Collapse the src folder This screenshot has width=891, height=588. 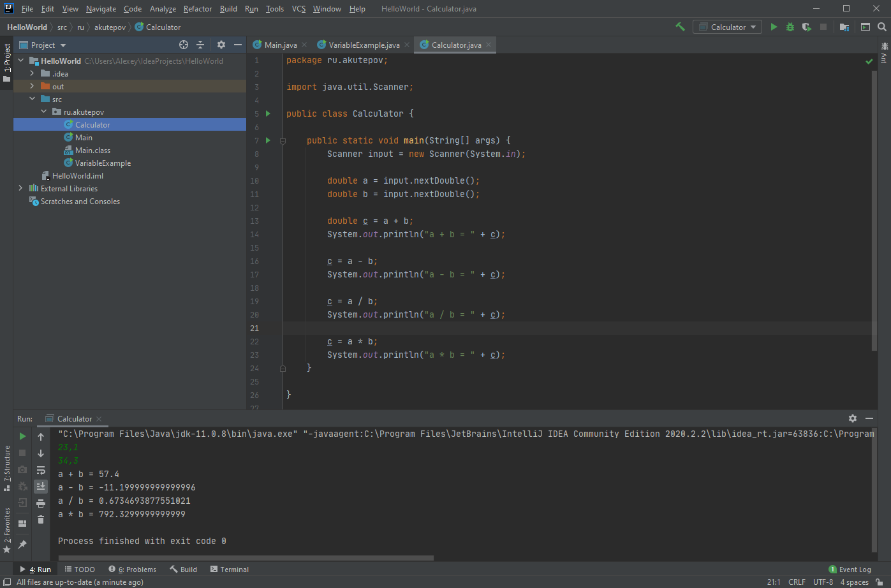pos(33,99)
